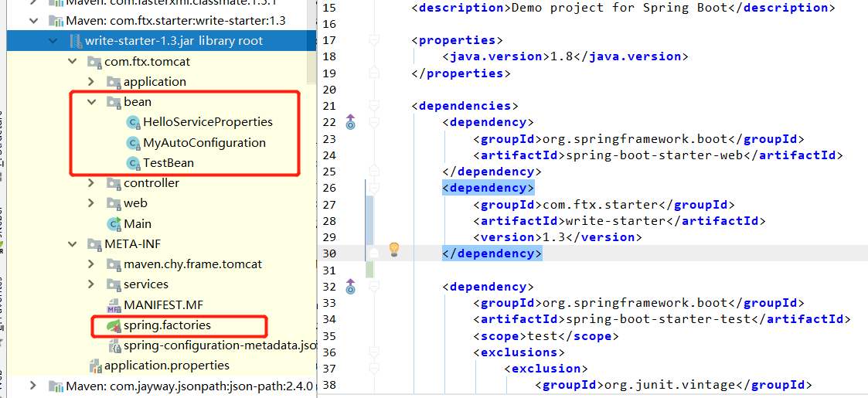Image resolution: width=868 pixels, height=398 pixels.
Task: Click the 'dependencies' opening tag on line 21
Action: click(x=465, y=106)
